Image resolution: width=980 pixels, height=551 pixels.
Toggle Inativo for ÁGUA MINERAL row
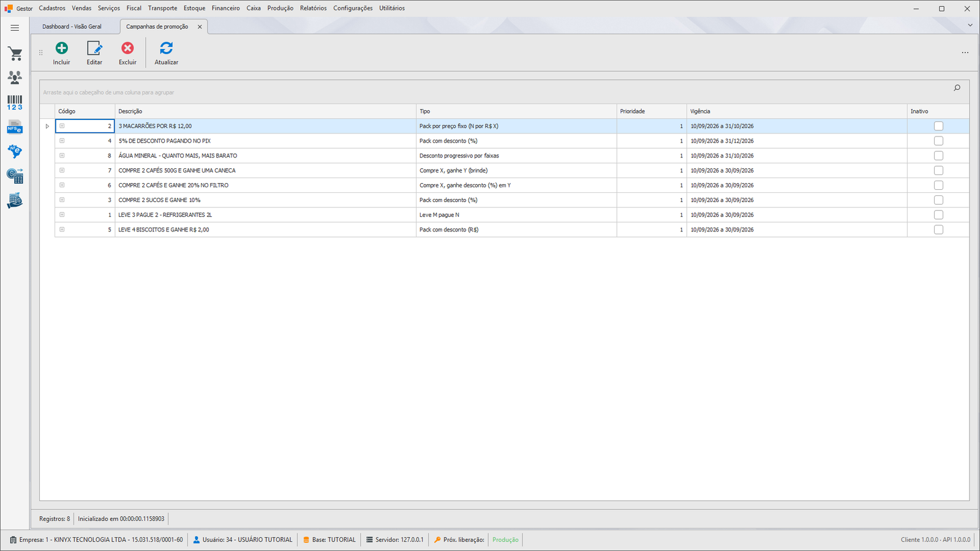point(938,156)
